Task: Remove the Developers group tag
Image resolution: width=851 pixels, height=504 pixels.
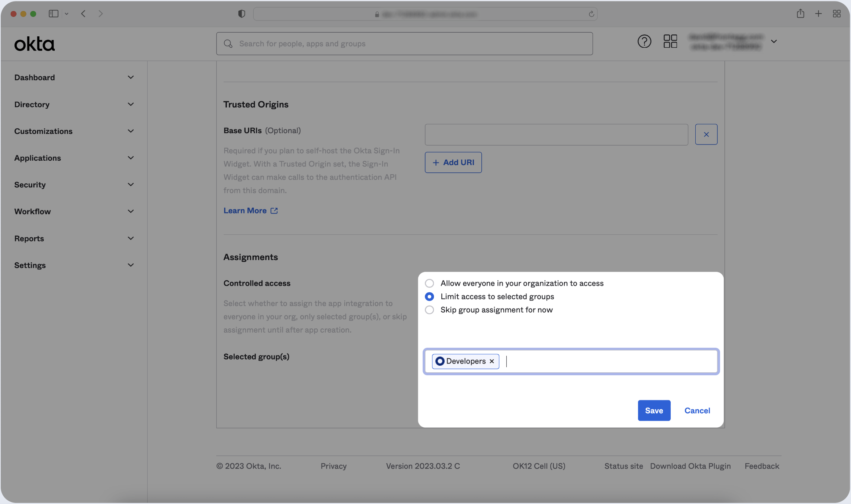Action: pos(492,361)
